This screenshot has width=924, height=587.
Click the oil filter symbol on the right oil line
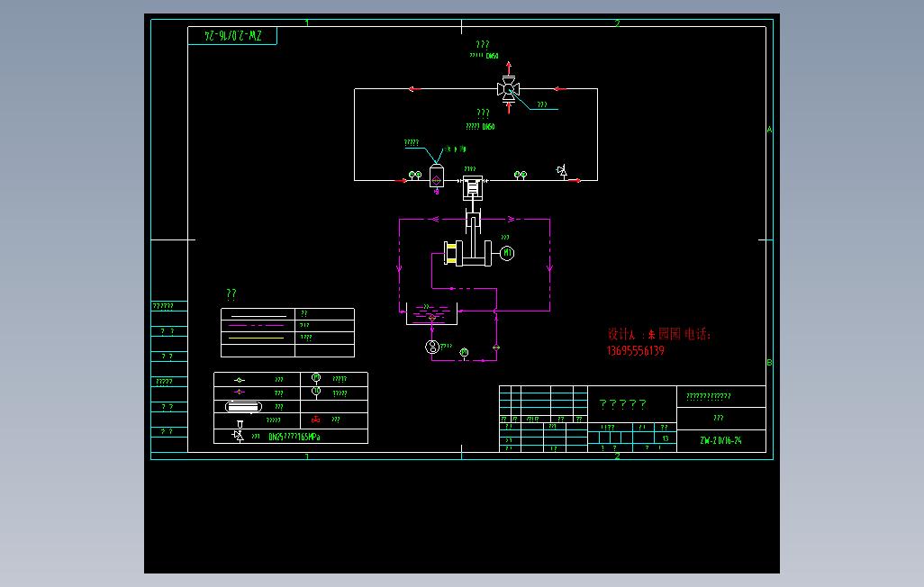click(x=496, y=348)
